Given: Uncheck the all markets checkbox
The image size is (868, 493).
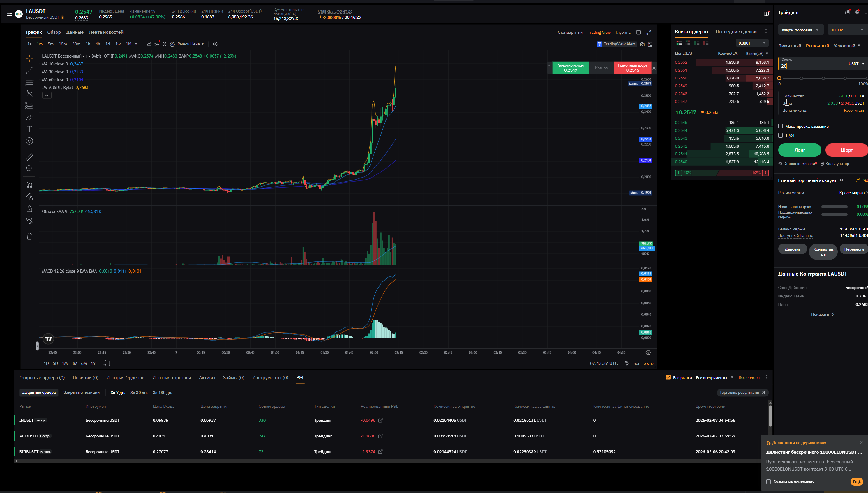Looking at the screenshot, I should click(x=668, y=377).
